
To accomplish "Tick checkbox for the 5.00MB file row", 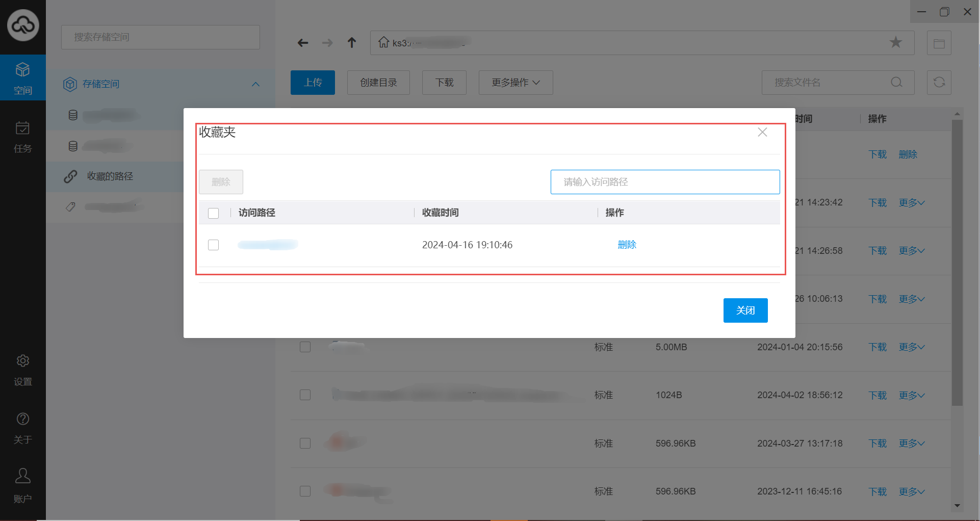I will (x=305, y=347).
